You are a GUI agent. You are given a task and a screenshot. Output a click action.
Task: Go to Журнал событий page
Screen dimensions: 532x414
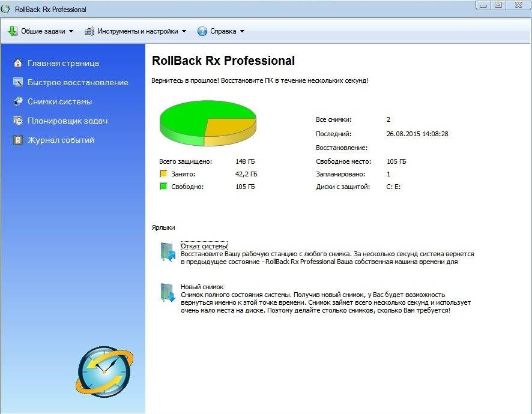(x=61, y=140)
